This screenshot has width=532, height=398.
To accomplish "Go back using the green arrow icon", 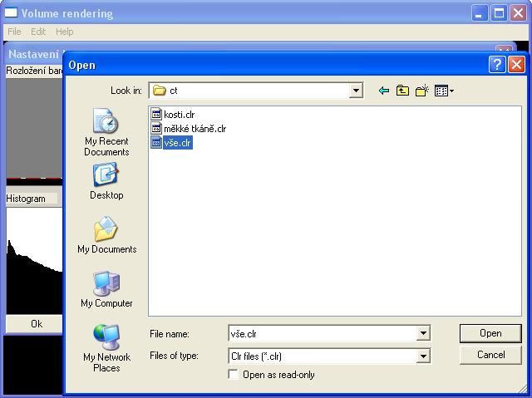I will click(384, 91).
